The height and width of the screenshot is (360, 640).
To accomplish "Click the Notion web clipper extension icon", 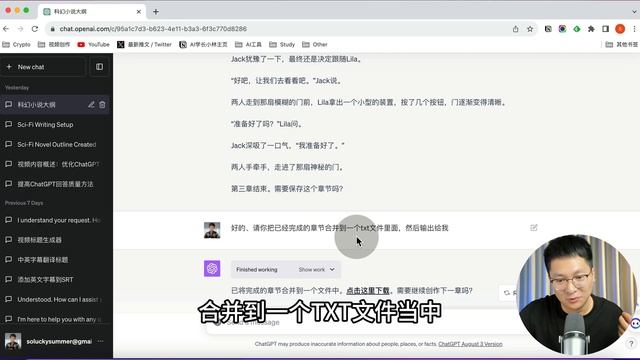I will pos(548,29).
